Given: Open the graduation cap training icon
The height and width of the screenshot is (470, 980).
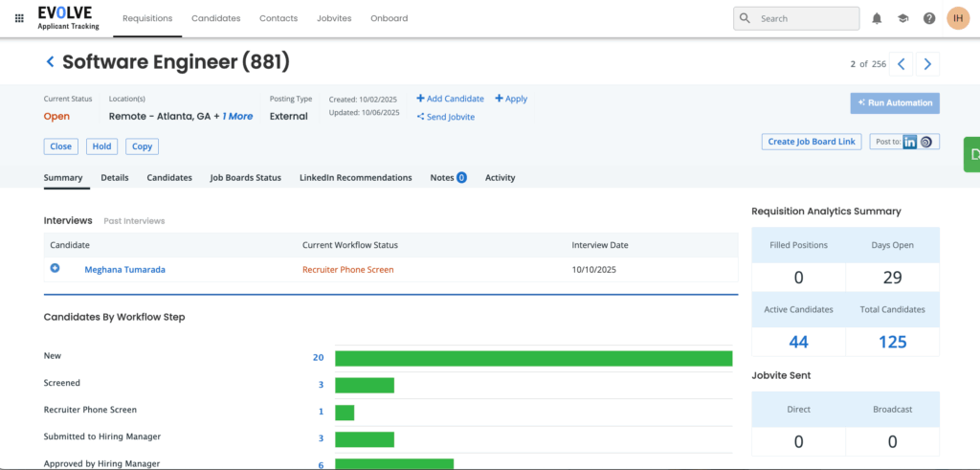Looking at the screenshot, I should click(902, 18).
